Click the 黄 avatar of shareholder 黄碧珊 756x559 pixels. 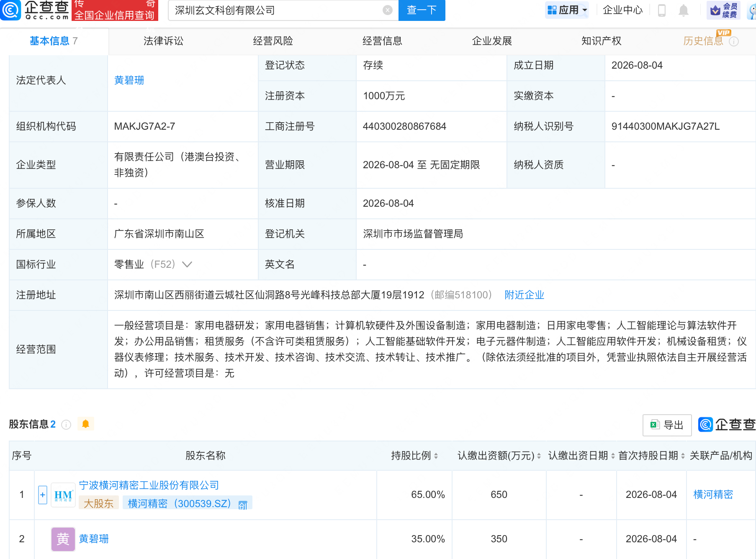tap(63, 539)
